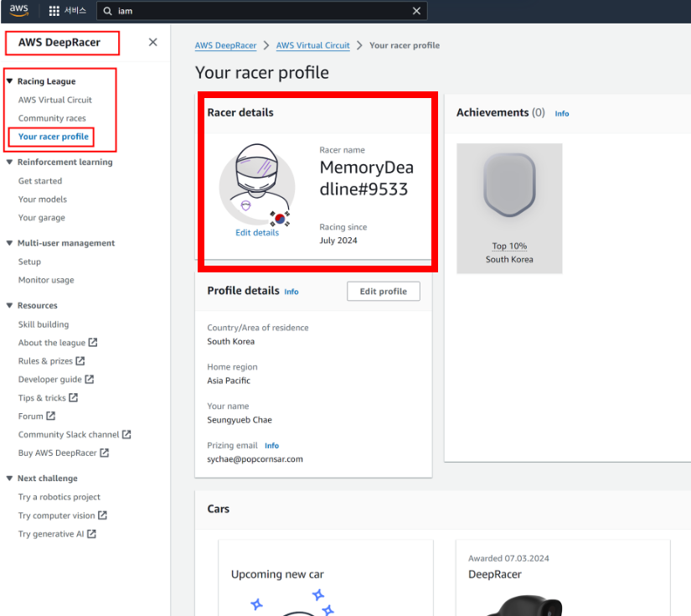Clear the search box with X
Image resolution: width=691 pixels, height=616 pixels.
tap(416, 11)
